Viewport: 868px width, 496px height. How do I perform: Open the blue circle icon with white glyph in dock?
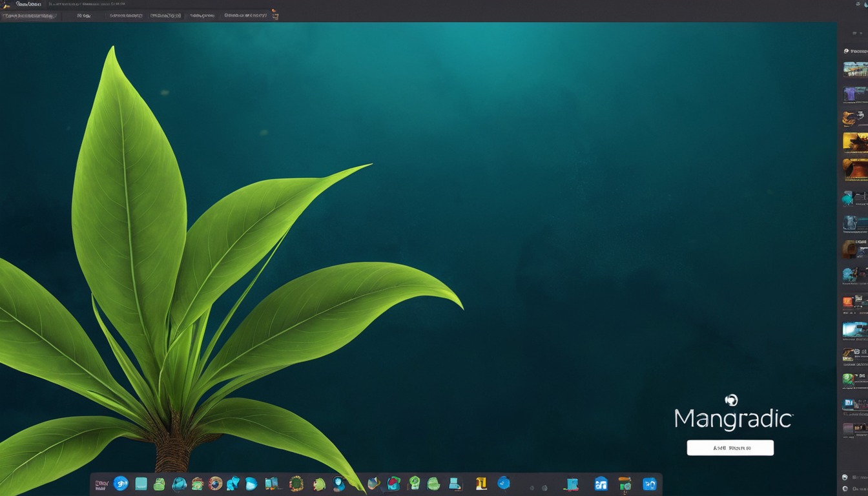click(x=121, y=483)
